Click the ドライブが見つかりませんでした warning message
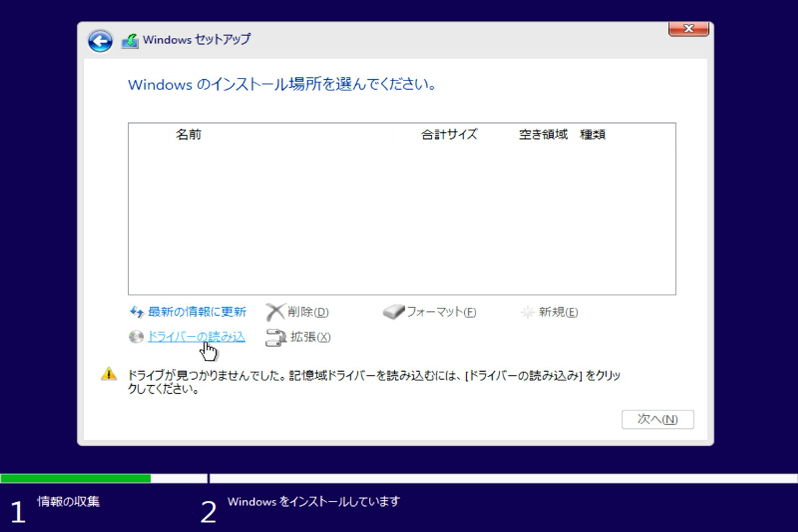798x532 pixels. (374, 382)
